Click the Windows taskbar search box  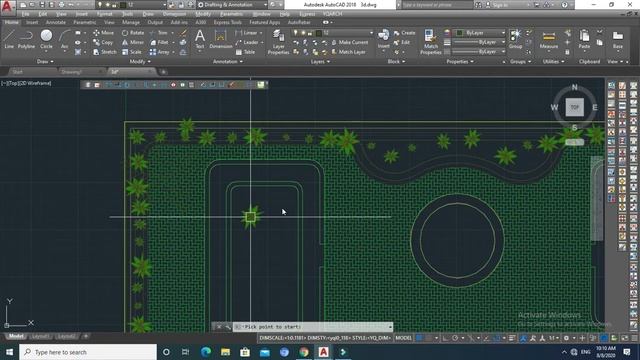[88, 352]
